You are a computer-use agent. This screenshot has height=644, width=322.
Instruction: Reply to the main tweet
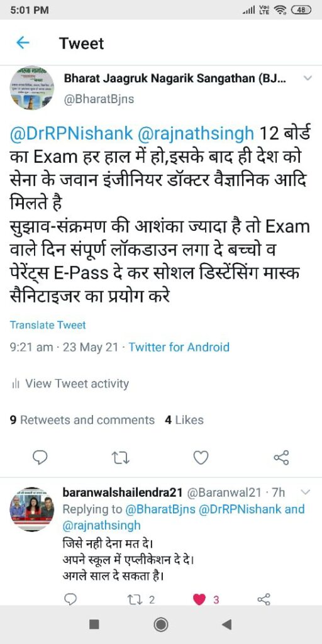(40, 457)
